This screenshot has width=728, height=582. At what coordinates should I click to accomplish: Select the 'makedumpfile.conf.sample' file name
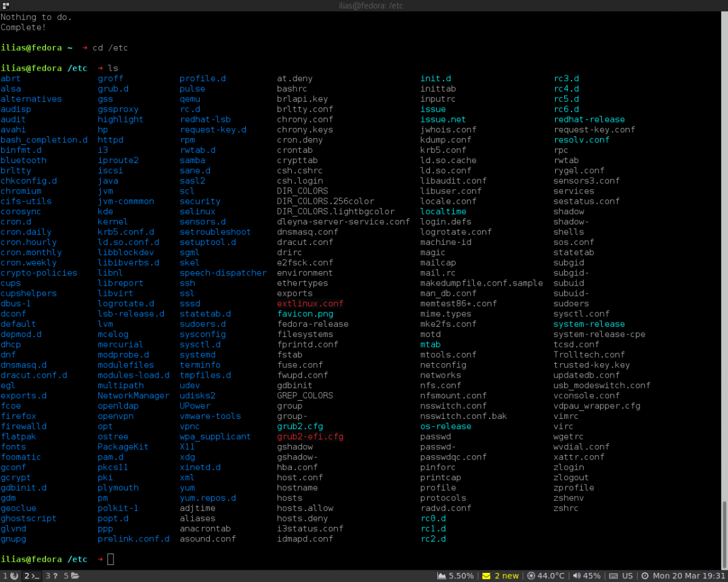tap(482, 283)
